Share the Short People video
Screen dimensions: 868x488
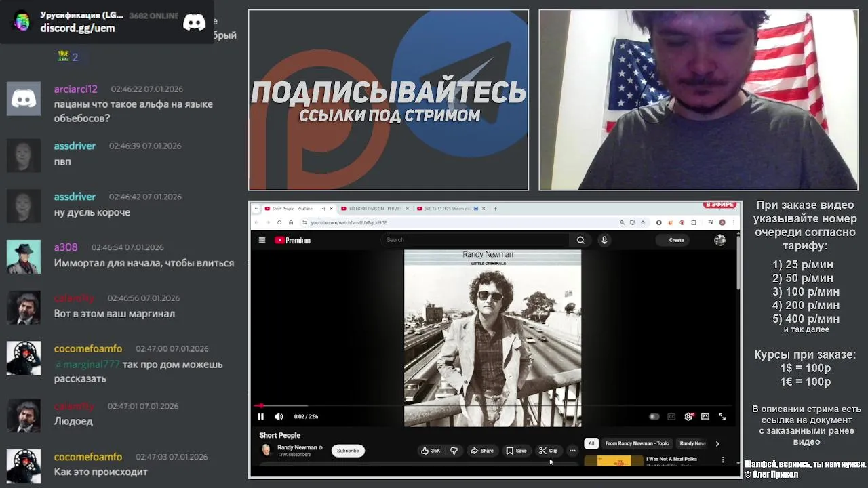click(482, 451)
